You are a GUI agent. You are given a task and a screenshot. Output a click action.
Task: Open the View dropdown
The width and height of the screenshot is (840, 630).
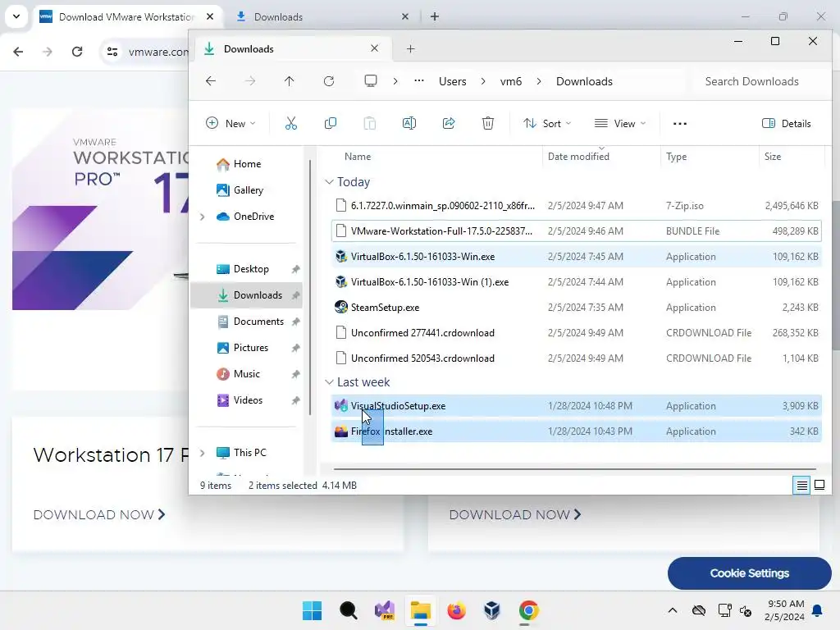point(620,124)
